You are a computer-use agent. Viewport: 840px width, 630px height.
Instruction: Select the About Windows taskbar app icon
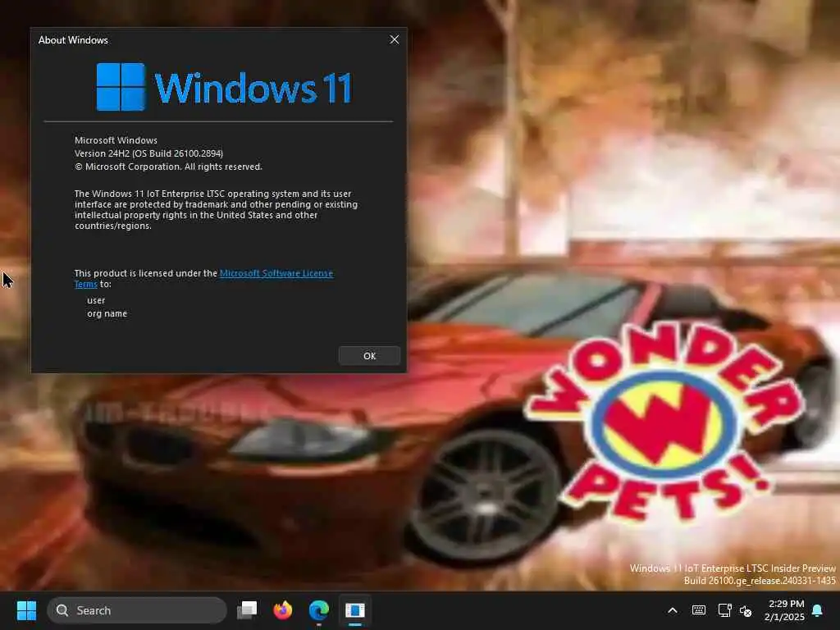click(354, 610)
